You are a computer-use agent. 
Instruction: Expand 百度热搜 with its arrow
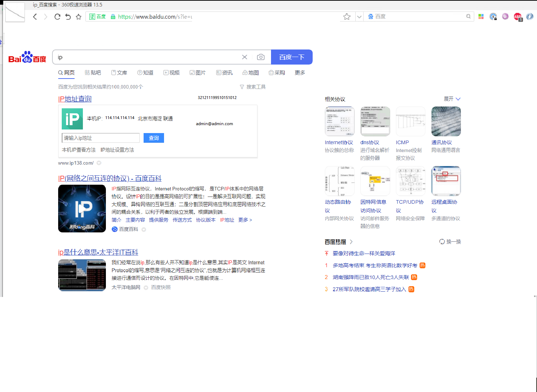(351, 242)
